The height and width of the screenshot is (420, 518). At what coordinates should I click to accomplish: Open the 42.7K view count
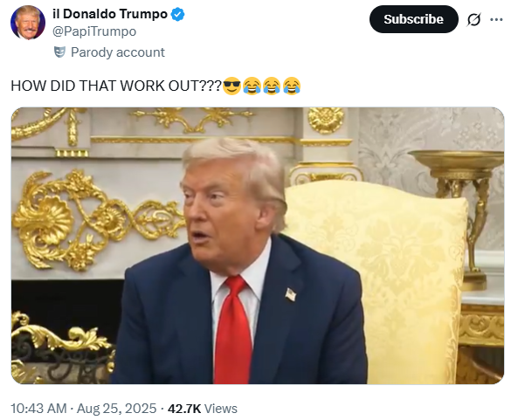[184, 409]
